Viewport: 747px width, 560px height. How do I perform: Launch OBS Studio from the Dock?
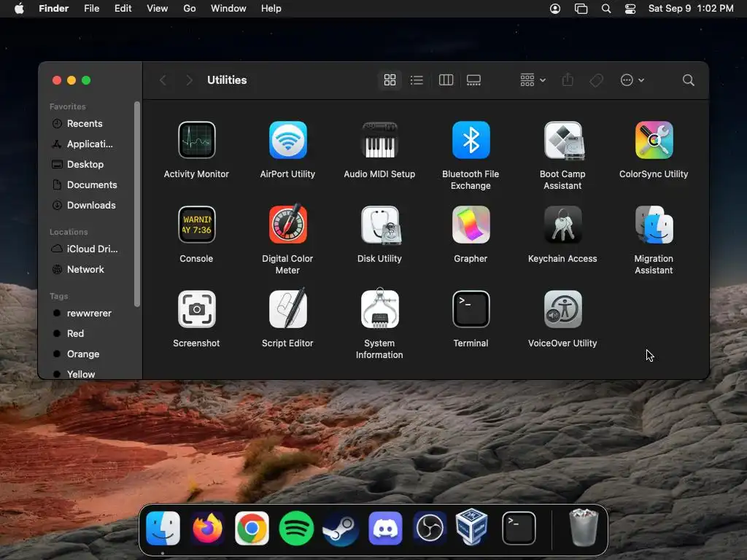pos(430,529)
